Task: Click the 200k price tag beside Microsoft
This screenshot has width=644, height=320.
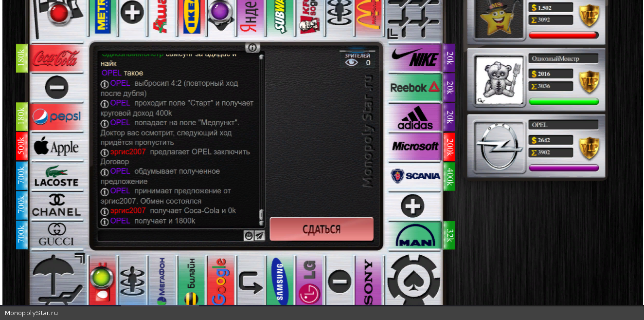Action: [x=449, y=147]
